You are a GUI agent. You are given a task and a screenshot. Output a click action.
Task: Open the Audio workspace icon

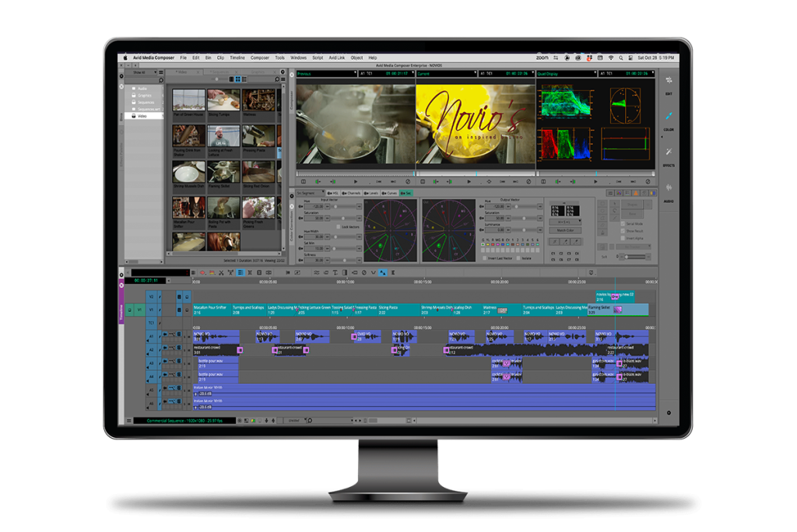[669, 187]
